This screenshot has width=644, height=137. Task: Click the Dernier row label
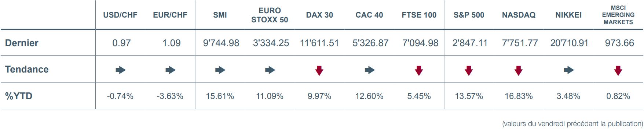click(22, 43)
